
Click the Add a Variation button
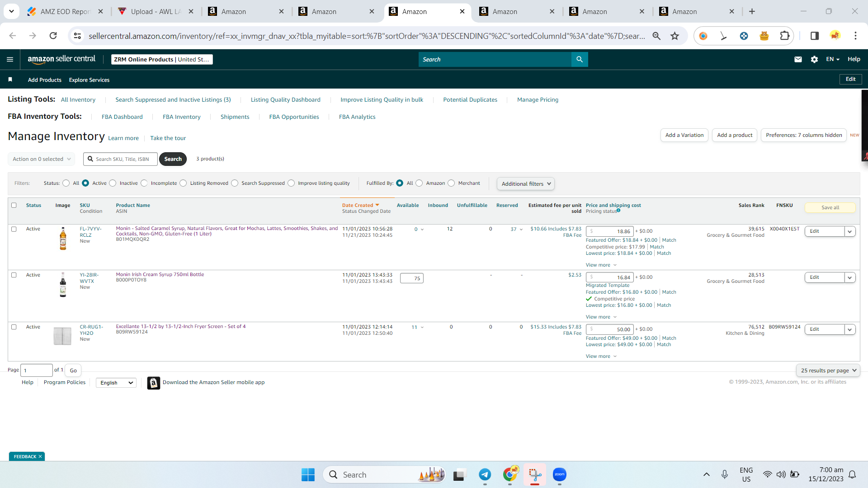(x=684, y=135)
